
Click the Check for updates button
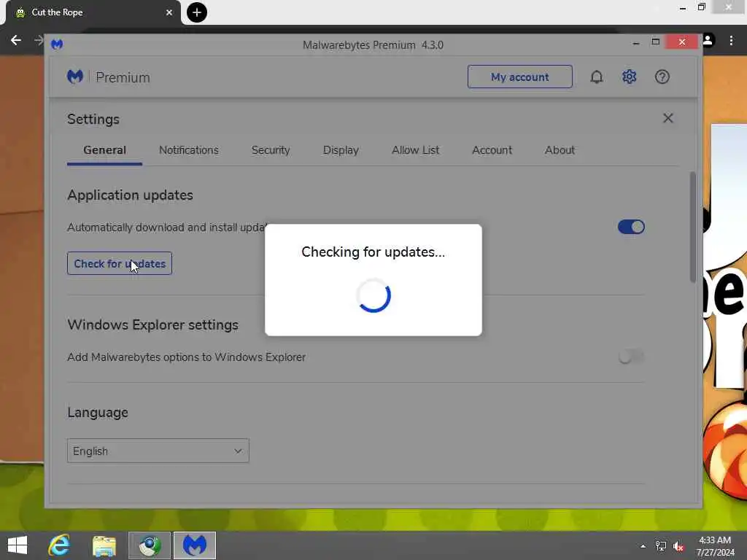click(x=120, y=263)
